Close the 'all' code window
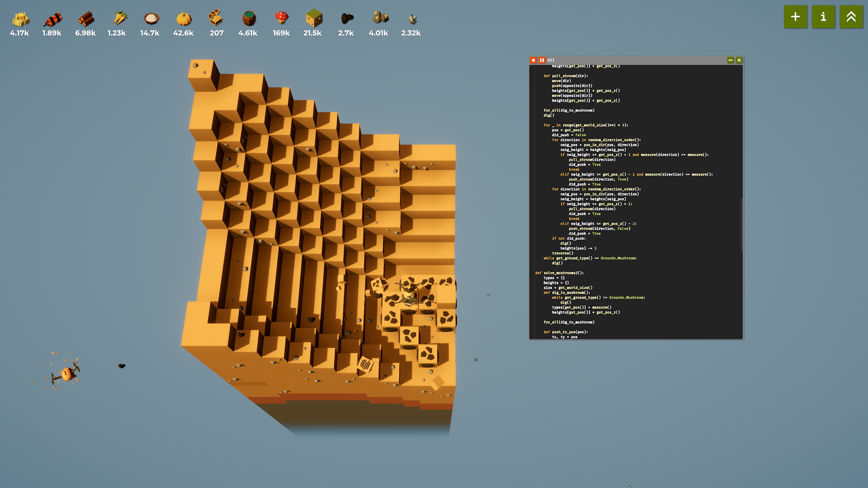This screenshot has height=488, width=868. tap(739, 60)
